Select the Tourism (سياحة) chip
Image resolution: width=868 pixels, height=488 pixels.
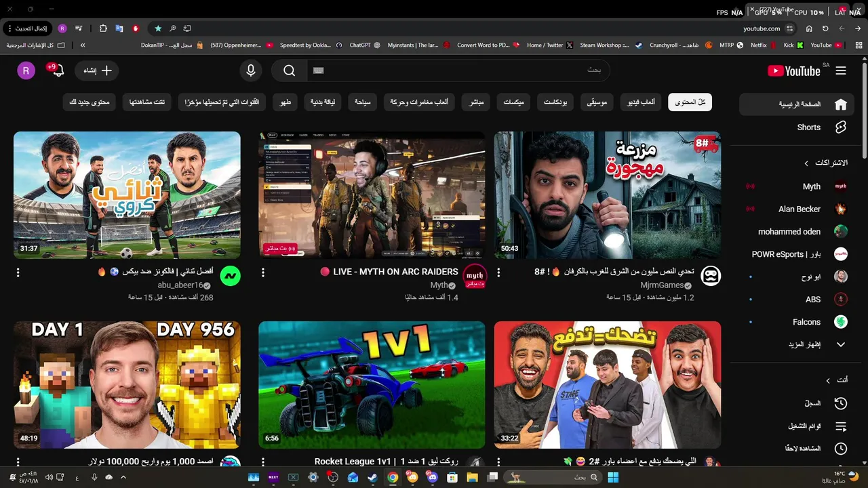click(x=361, y=102)
